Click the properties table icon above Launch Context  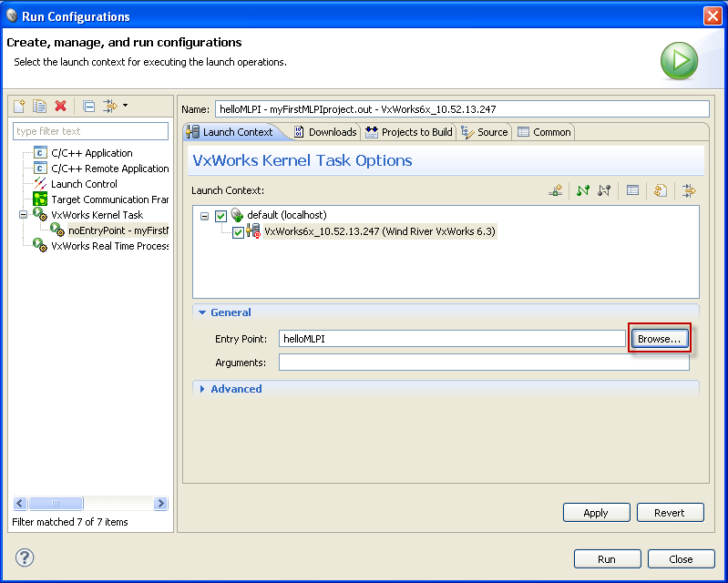632,190
